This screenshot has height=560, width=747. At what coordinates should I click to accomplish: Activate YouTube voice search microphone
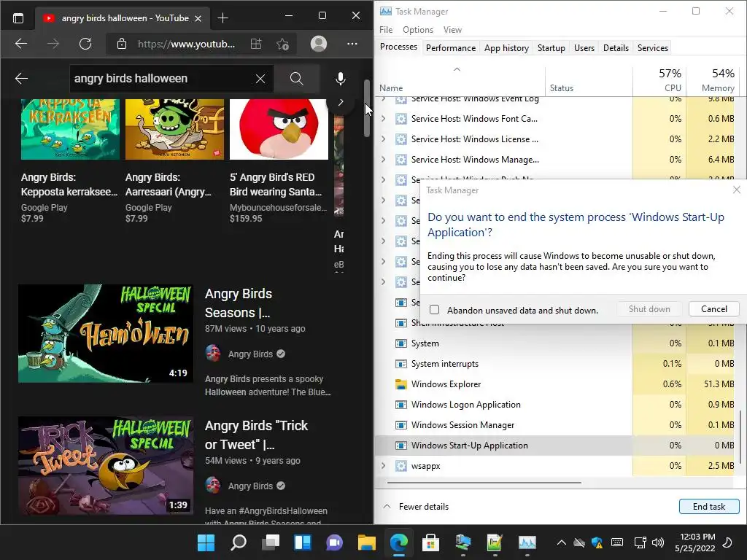point(340,79)
